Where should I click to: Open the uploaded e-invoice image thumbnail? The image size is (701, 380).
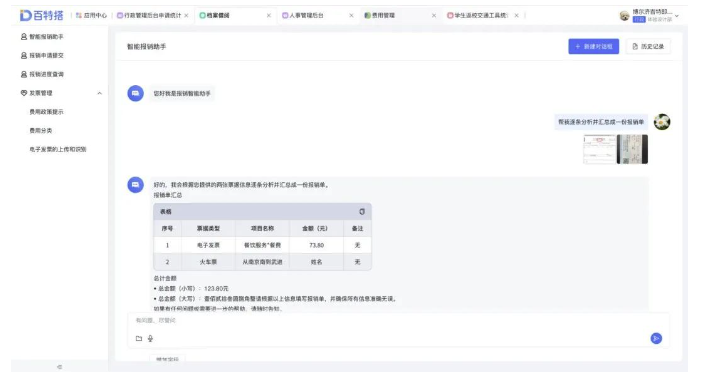pyautogui.click(x=600, y=149)
